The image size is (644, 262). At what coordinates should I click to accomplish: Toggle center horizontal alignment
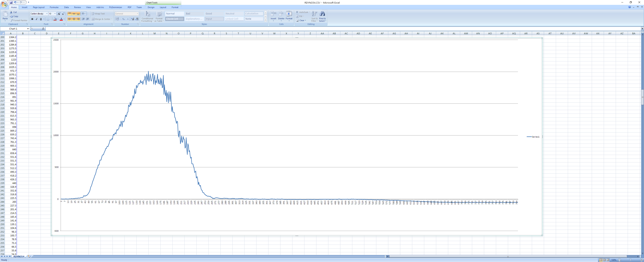tap(74, 19)
